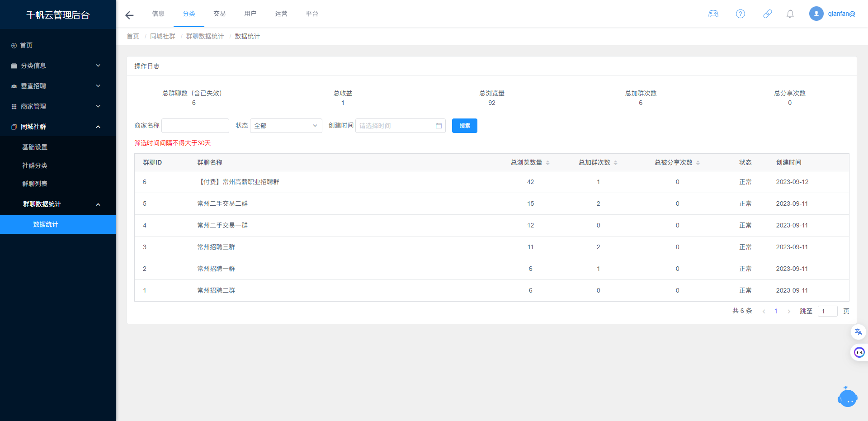Click the link chain icon in header
The height and width of the screenshot is (421, 868).
[x=768, y=14]
